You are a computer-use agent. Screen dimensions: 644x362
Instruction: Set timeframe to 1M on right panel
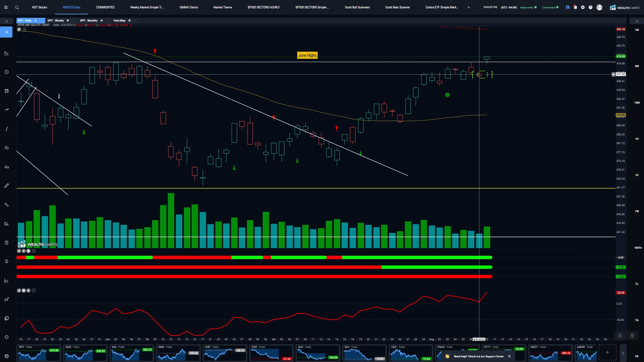coord(637,30)
